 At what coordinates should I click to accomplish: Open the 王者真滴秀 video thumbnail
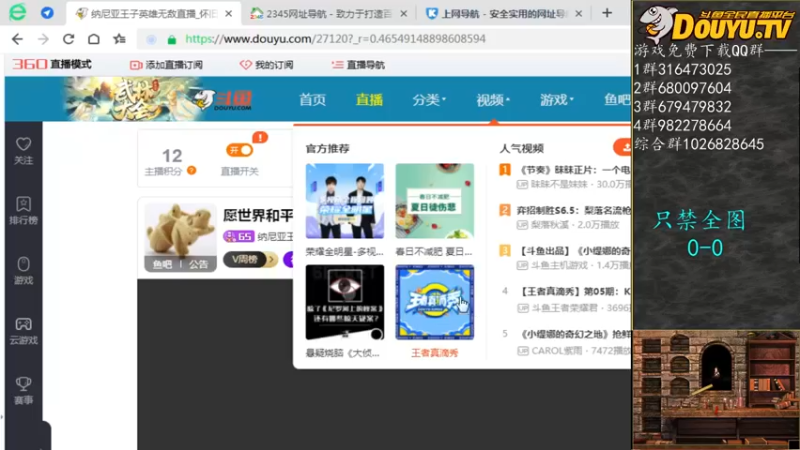click(435, 302)
